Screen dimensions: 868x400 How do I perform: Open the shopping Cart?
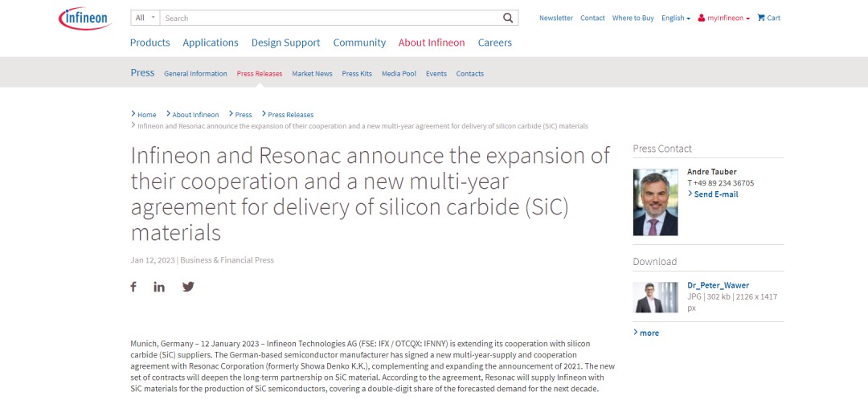[768, 18]
